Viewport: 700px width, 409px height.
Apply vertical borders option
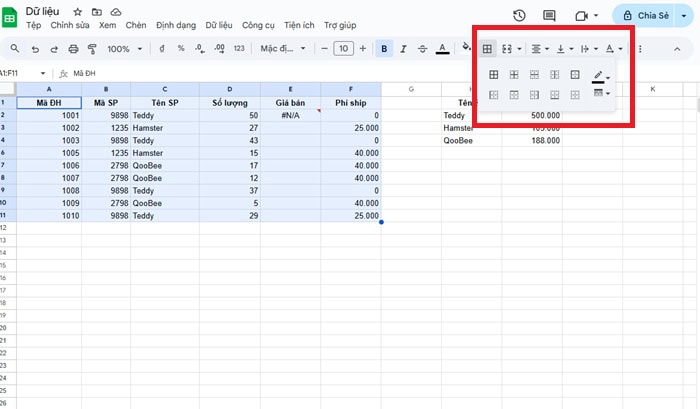coord(554,75)
